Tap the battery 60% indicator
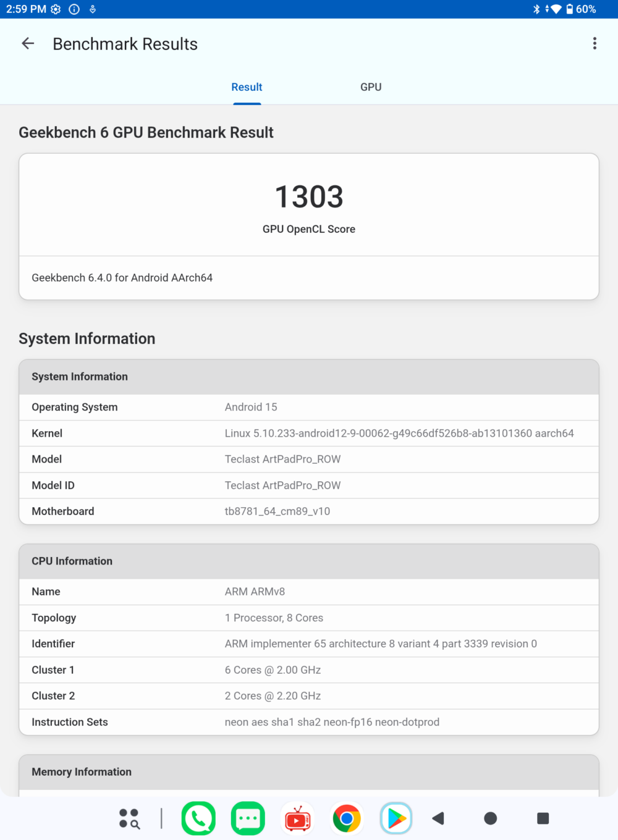 point(581,9)
